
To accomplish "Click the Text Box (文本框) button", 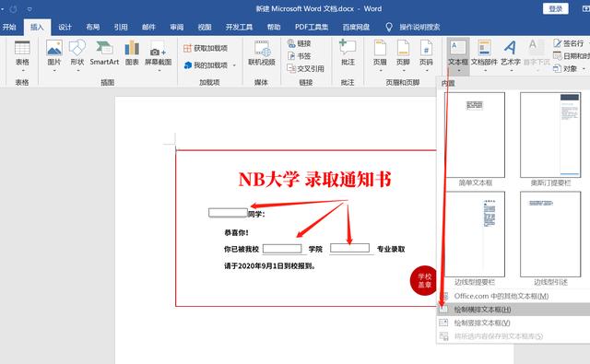I will (458, 55).
